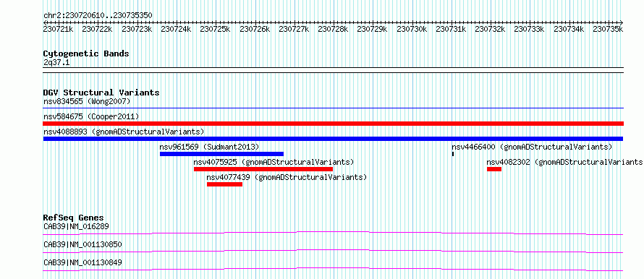Click the 230732k ruler position

point(491,29)
